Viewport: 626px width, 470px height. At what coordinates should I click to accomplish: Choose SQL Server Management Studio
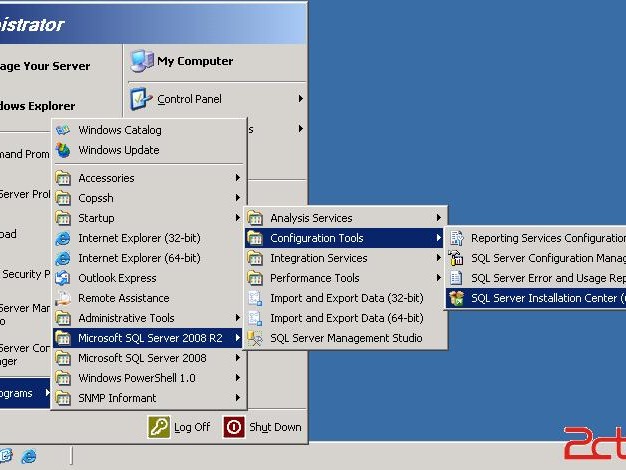[346, 338]
